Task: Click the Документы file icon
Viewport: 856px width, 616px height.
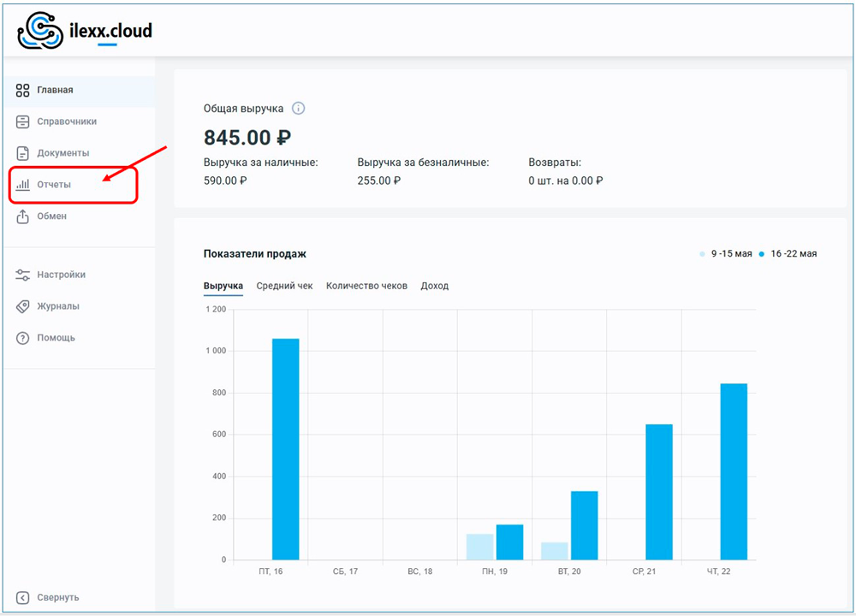Action: pyautogui.click(x=23, y=154)
